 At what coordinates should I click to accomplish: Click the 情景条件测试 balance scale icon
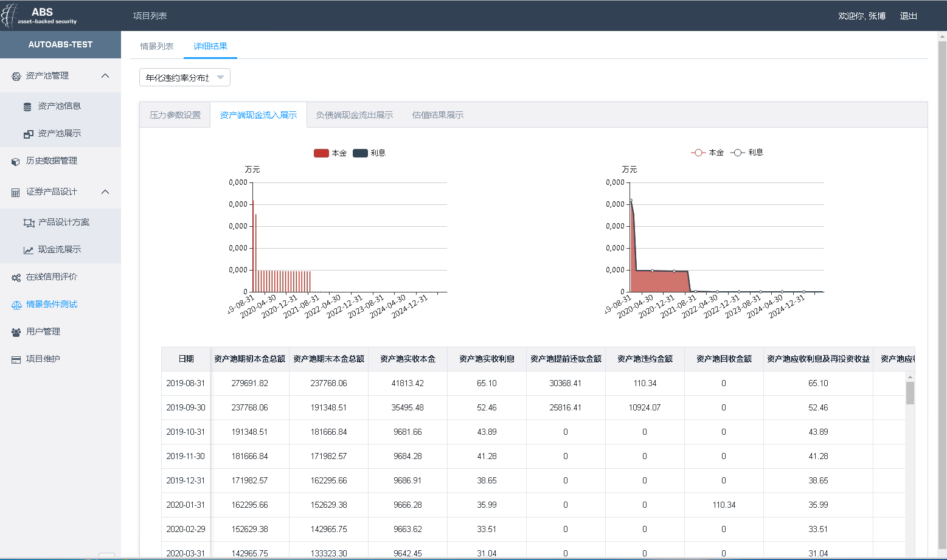pyautogui.click(x=16, y=305)
